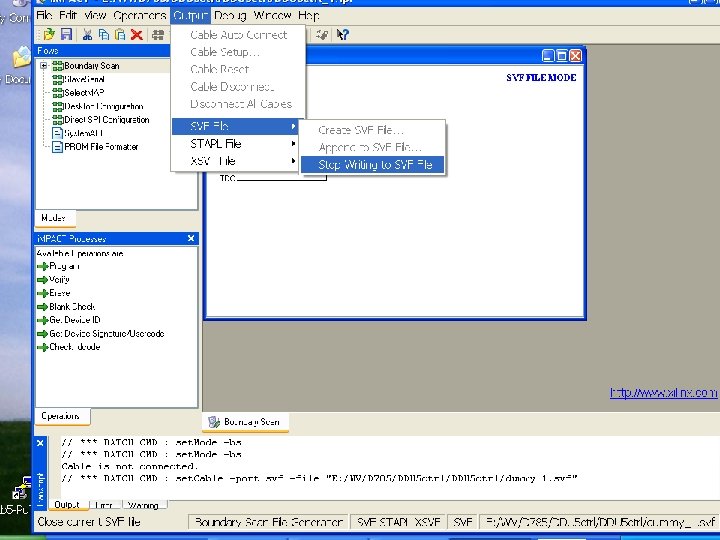Click the Copy toolbar icon
720x540 pixels.
[x=104, y=34]
